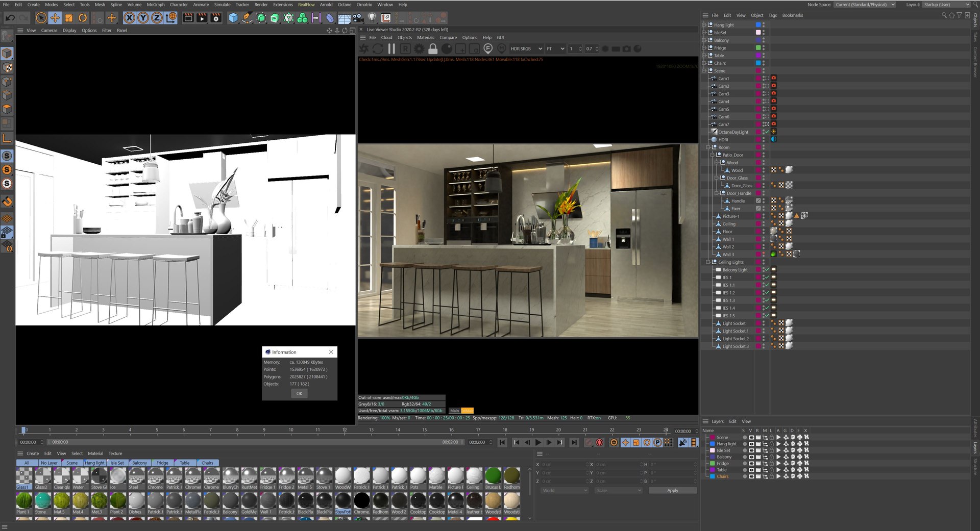Open the Node Space dropdown
Screen dimensions: 980x531
865,5
